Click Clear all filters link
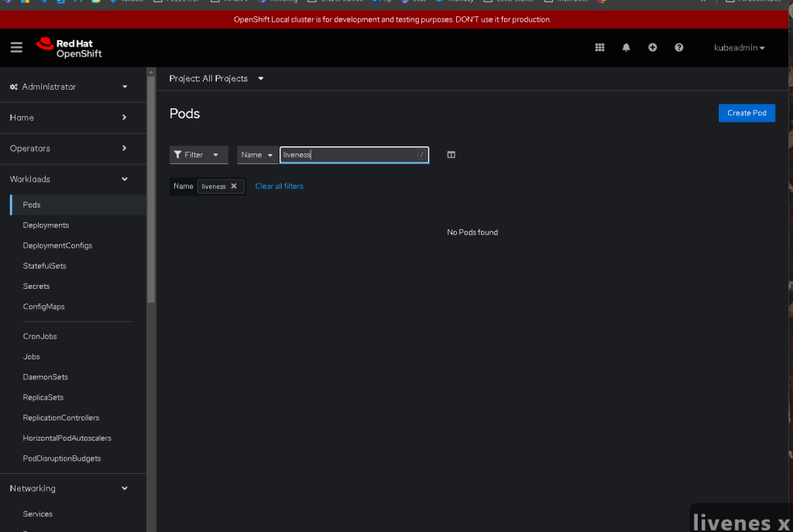 tap(279, 186)
